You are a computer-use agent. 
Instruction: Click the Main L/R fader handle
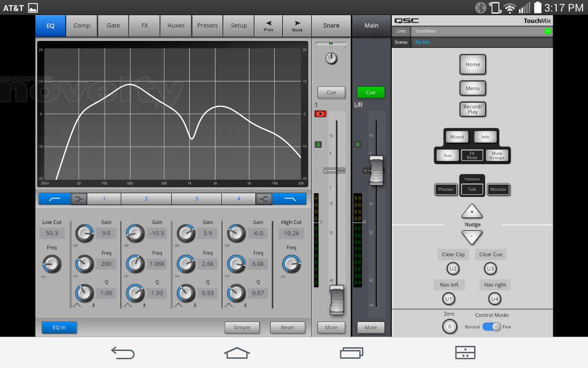click(x=376, y=170)
